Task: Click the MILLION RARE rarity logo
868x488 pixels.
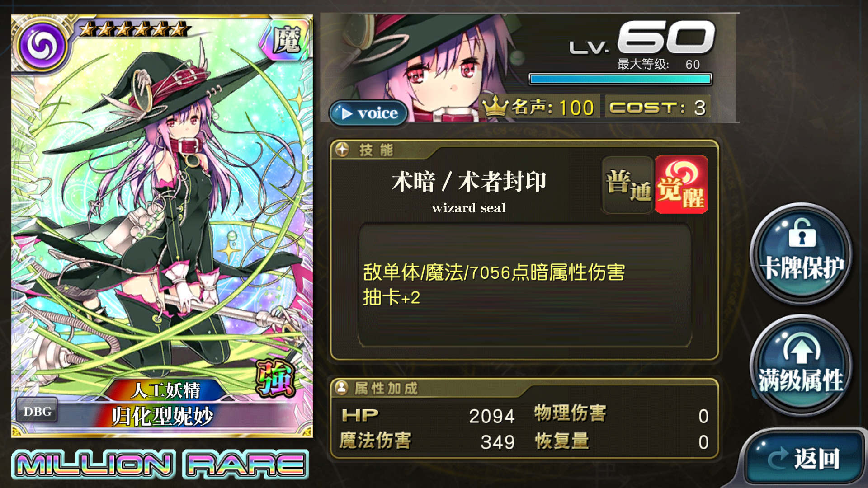Action: click(x=160, y=464)
